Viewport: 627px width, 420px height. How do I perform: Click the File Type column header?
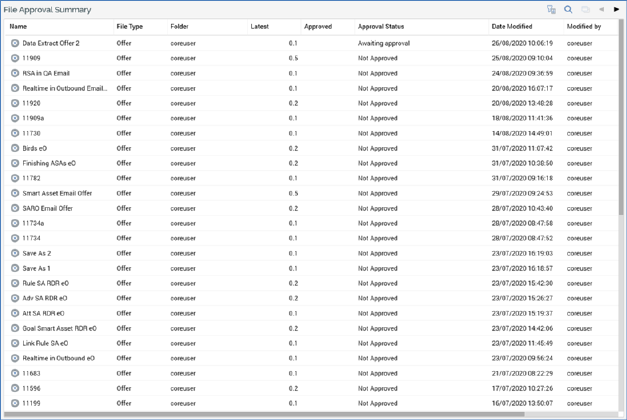129,27
